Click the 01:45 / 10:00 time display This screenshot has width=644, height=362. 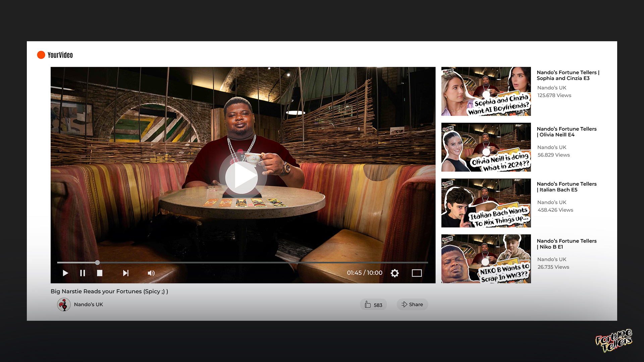tap(365, 273)
